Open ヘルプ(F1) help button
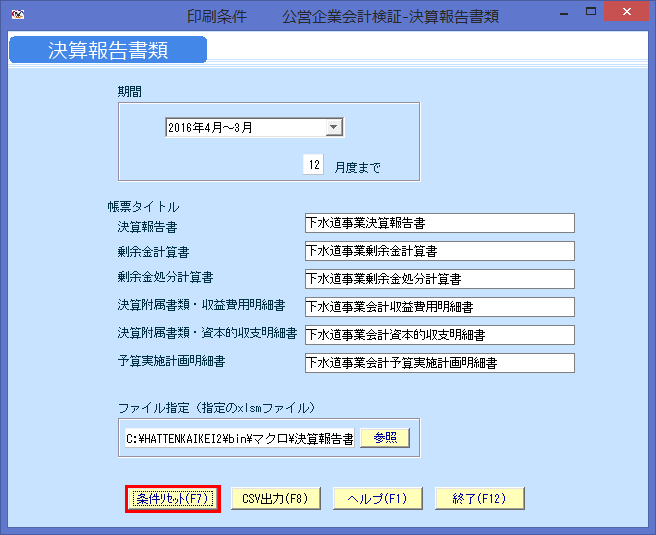 378,499
